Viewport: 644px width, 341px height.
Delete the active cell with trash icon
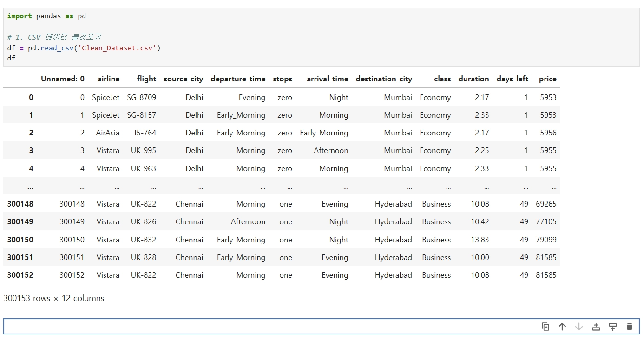coord(630,327)
